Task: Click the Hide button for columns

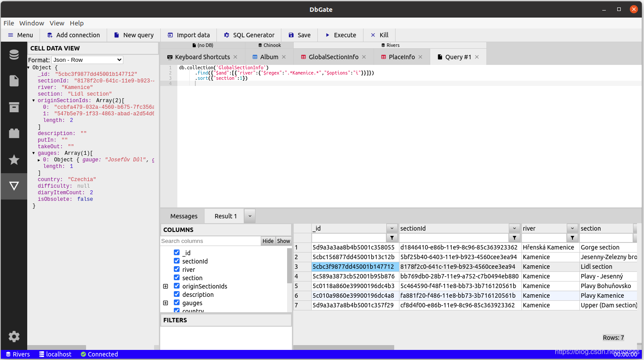Action: [x=268, y=241]
